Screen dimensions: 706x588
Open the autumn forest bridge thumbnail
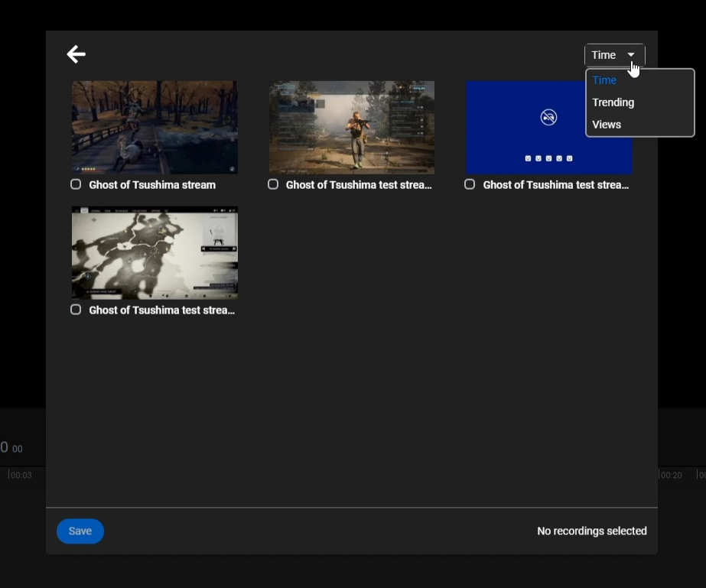click(x=155, y=128)
